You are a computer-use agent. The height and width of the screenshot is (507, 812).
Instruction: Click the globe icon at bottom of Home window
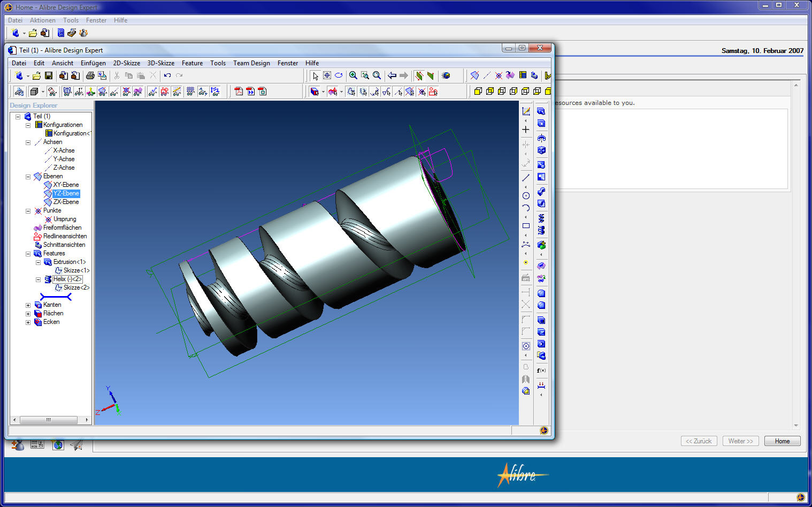tap(58, 445)
